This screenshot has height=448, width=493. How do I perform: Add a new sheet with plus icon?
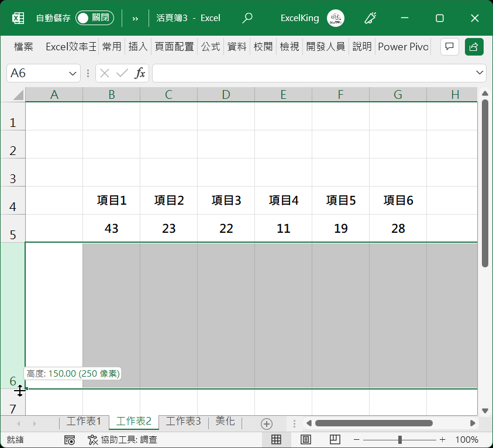coord(267,423)
